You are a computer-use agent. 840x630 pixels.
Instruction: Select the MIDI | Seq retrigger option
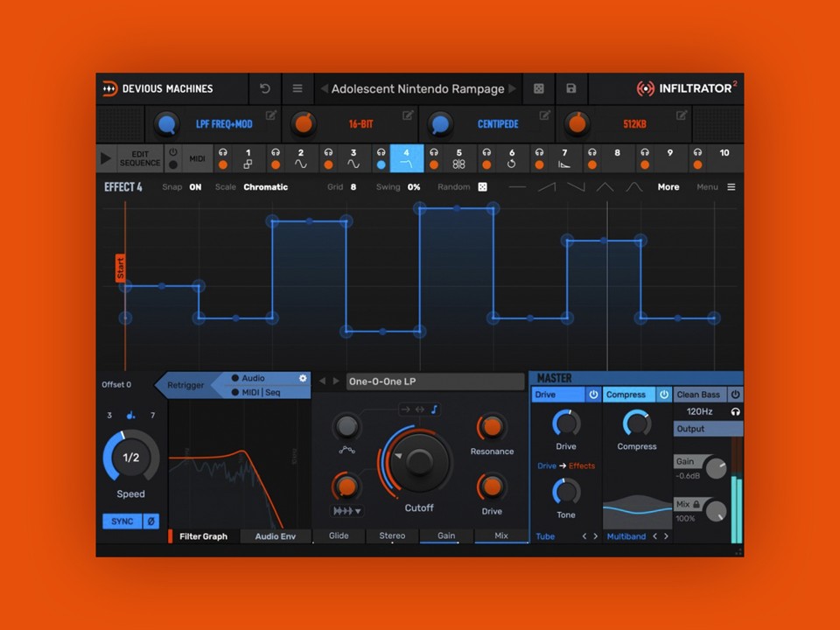tap(256, 393)
